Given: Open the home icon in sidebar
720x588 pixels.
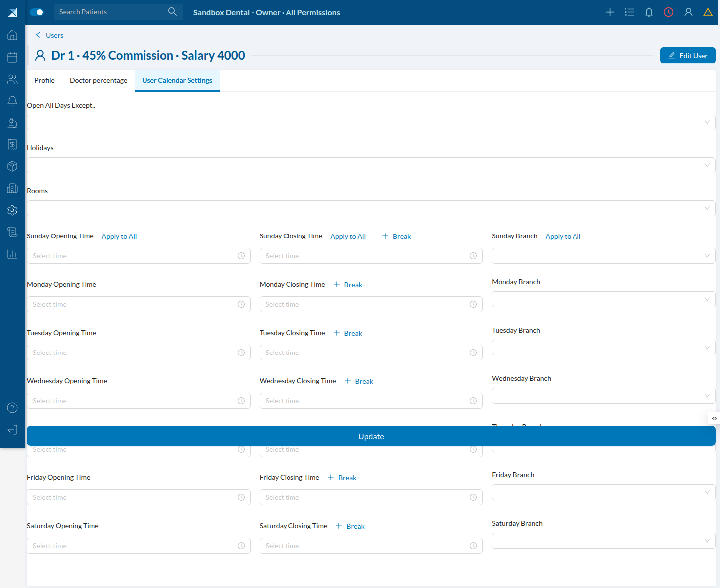Looking at the screenshot, I should (x=12, y=35).
